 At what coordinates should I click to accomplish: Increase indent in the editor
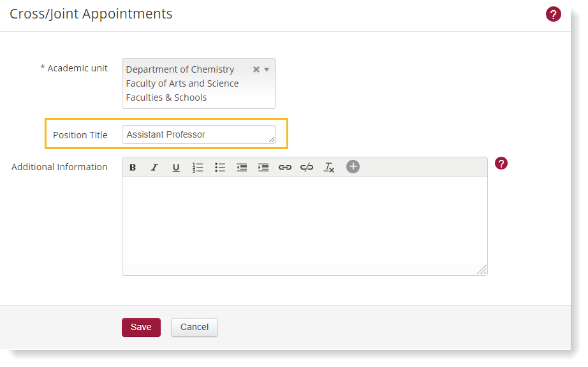(263, 168)
